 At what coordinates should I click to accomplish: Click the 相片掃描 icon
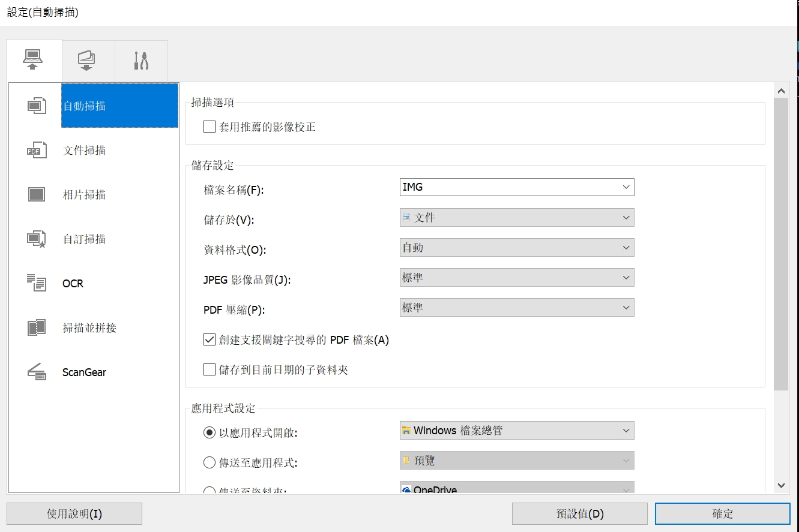(37, 194)
